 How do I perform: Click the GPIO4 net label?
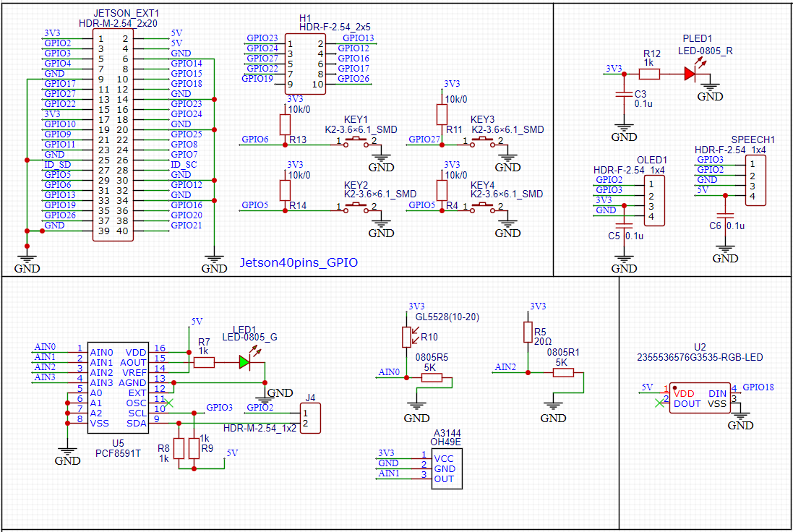click(58, 63)
